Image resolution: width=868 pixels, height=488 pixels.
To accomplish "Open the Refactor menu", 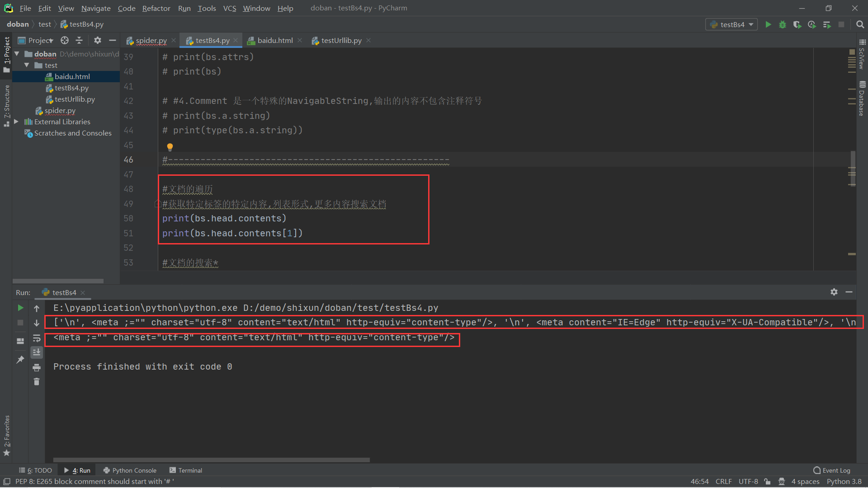I will 156,8.
